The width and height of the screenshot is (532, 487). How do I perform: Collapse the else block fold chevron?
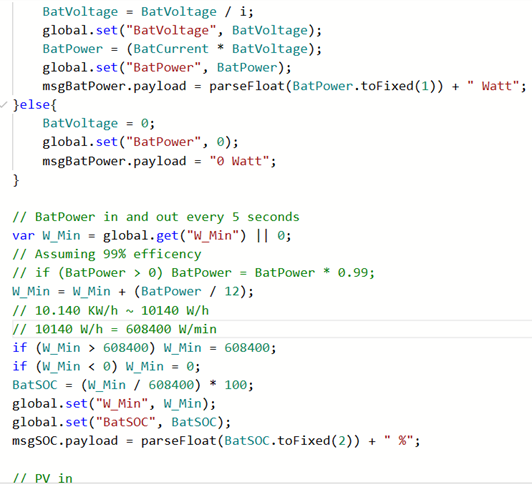[4, 105]
